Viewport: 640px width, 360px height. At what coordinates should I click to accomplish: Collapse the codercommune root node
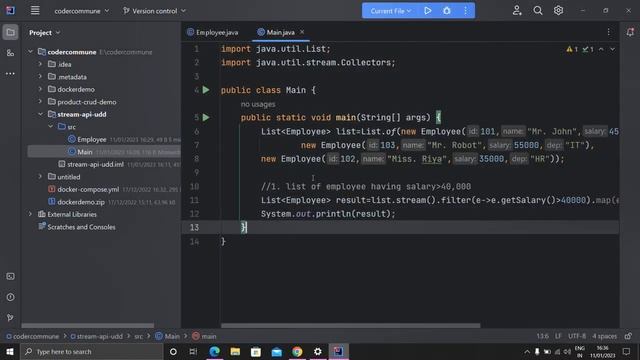tap(31, 52)
